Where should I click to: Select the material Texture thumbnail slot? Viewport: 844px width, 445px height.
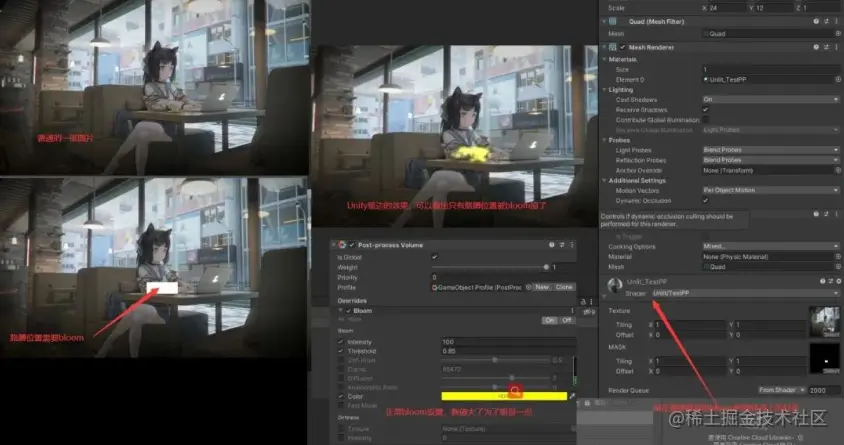(825, 322)
